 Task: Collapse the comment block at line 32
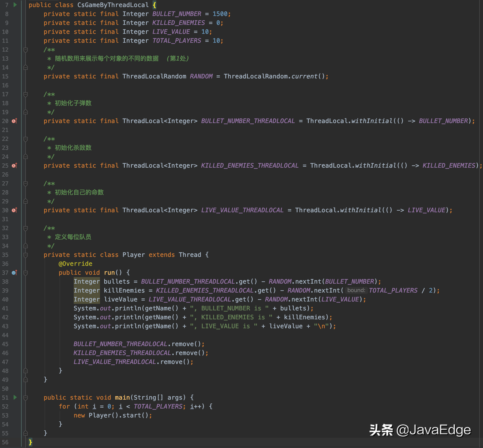pos(25,228)
